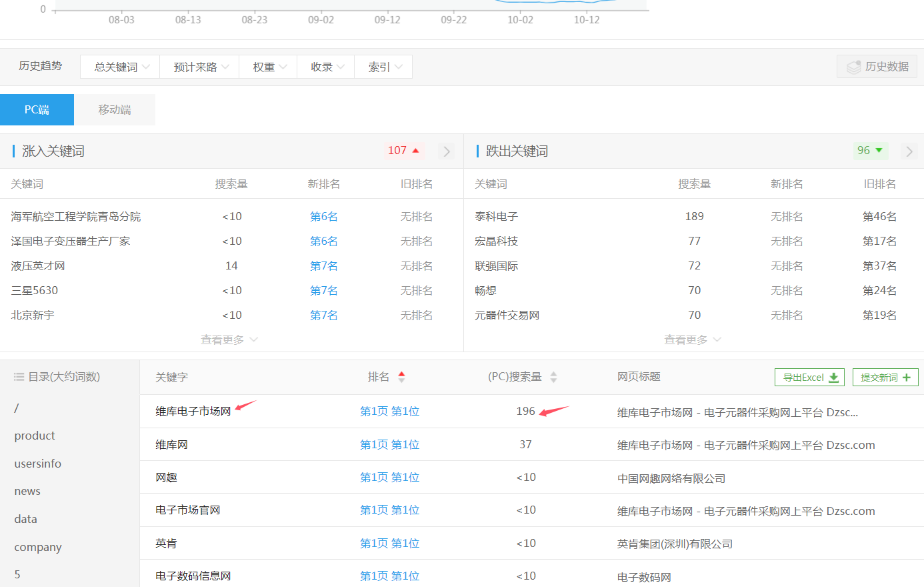The image size is (924, 587).
Task: Select the news directory
Action: click(27, 491)
